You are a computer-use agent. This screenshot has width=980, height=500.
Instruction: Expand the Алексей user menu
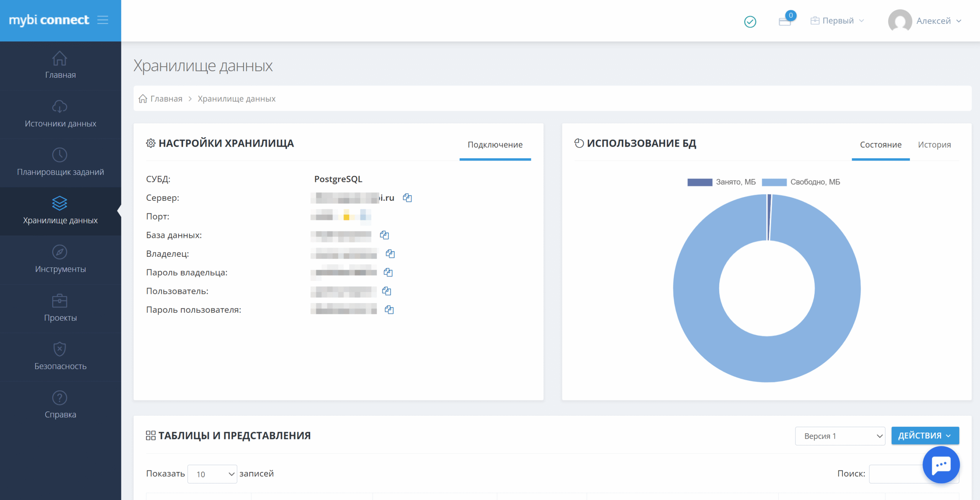pyautogui.click(x=925, y=21)
